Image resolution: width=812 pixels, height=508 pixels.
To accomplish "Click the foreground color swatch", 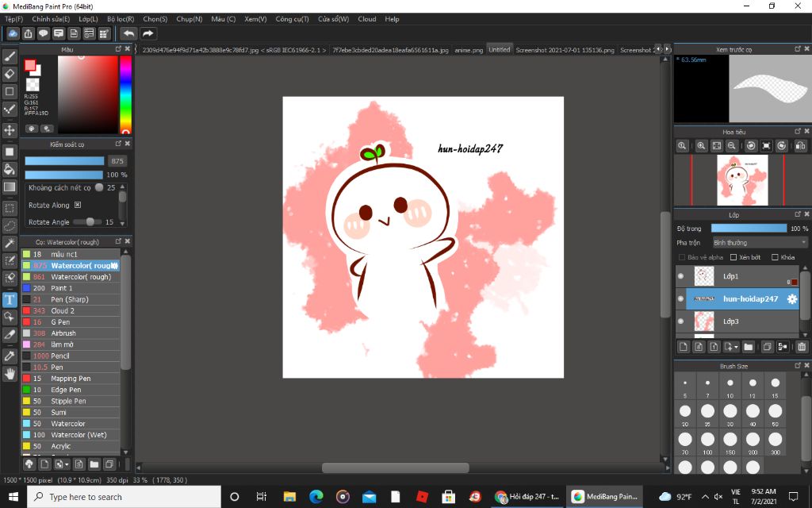I will (30, 65).
